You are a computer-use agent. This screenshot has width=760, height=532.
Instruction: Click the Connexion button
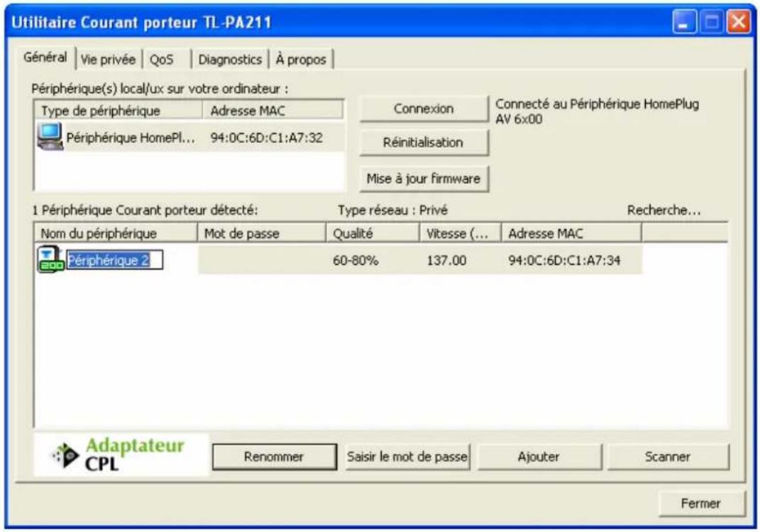tap(424, 109)
